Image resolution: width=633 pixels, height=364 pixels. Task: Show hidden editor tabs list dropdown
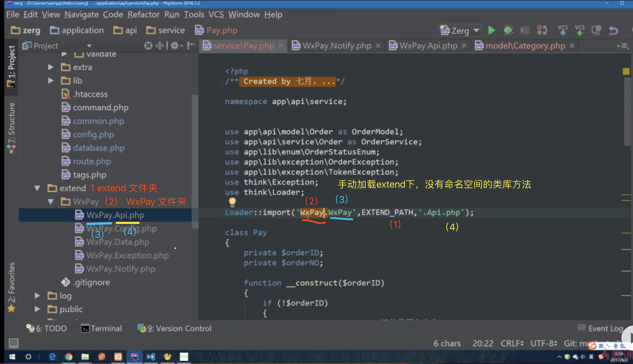click(623, 46)
